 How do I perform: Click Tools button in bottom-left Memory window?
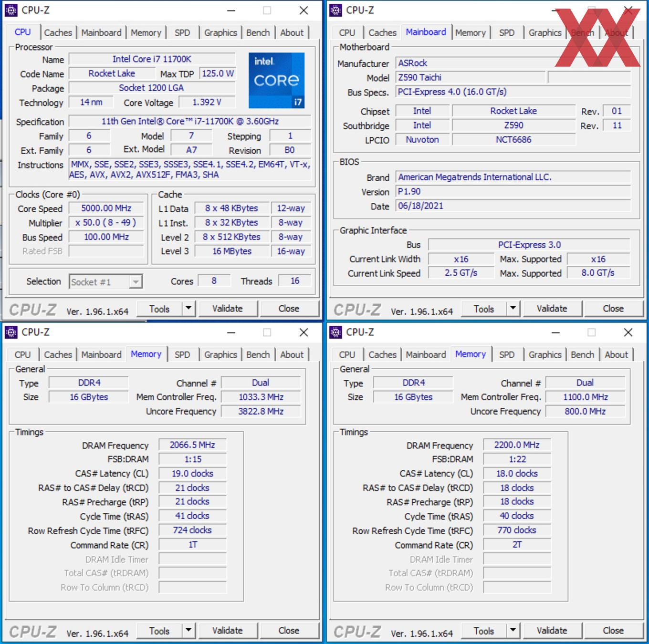tap(159, 631)
